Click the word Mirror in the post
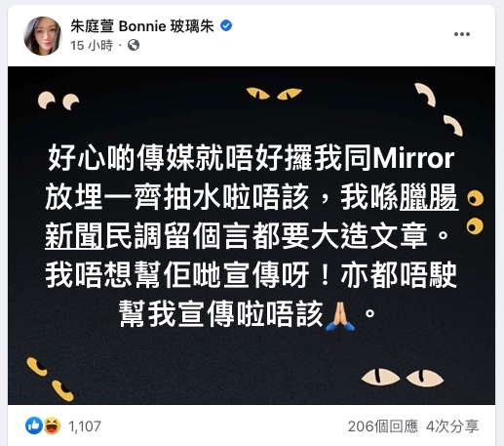504x446 pixels. [x=413, y=158]
